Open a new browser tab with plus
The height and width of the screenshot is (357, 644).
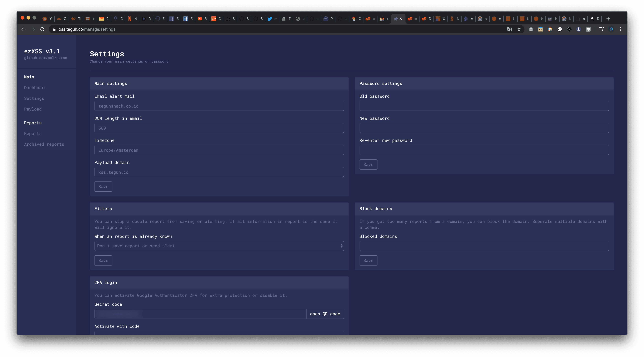click(608, 19)
